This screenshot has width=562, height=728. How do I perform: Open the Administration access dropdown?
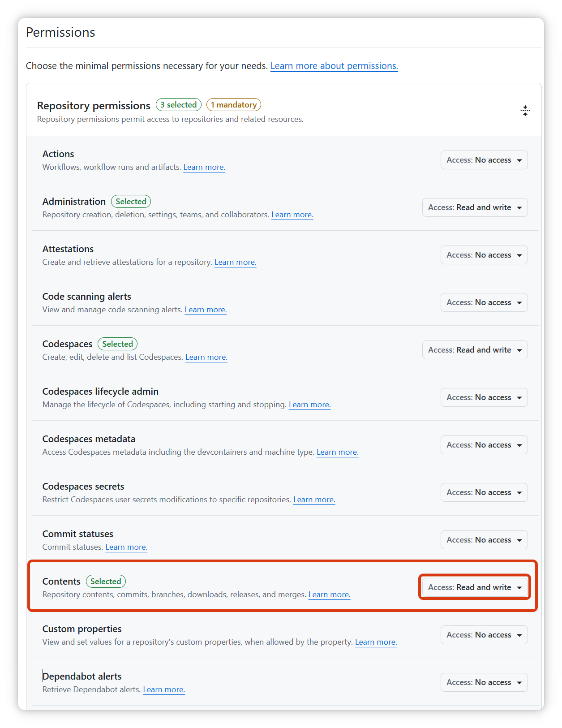pos(475,207)
